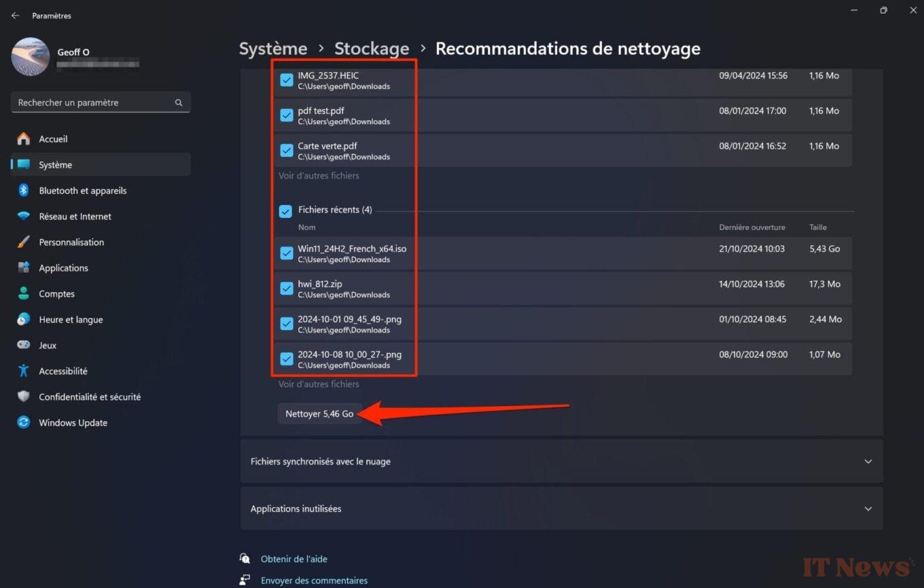
Task: Select Heure et langue
Action: pos(69,319)
